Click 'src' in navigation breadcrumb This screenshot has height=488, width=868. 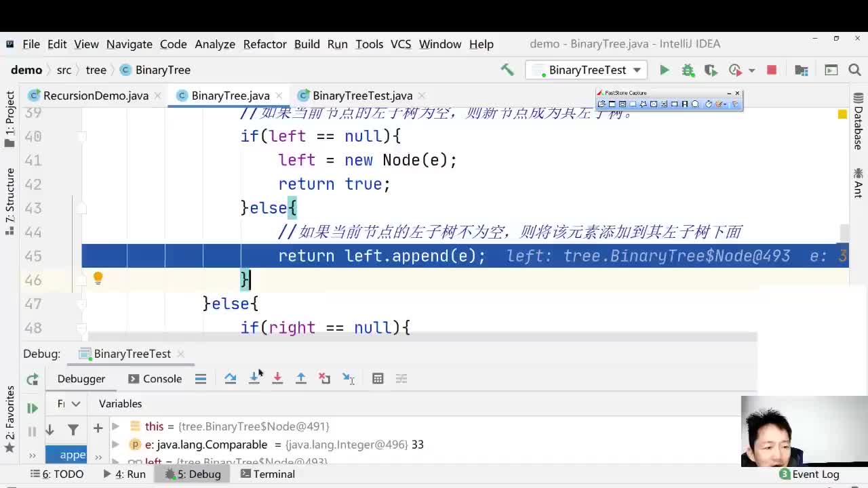pos(64,70)
